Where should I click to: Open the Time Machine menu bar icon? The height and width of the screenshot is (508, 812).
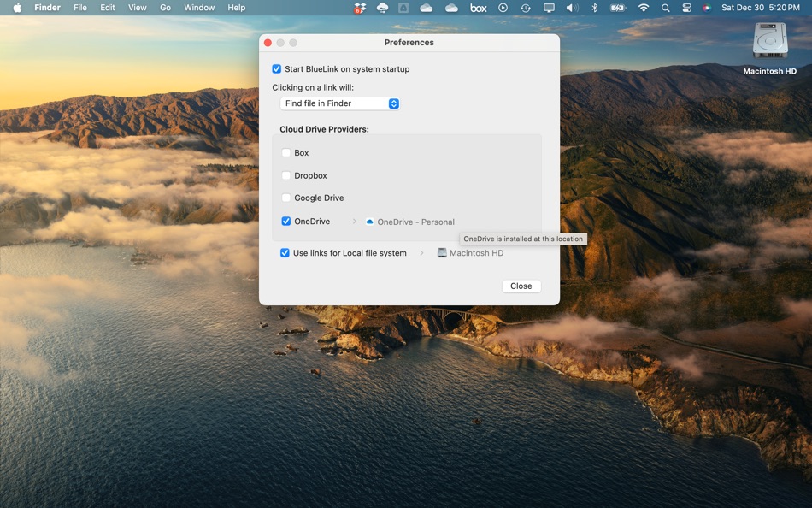[525, 8]
